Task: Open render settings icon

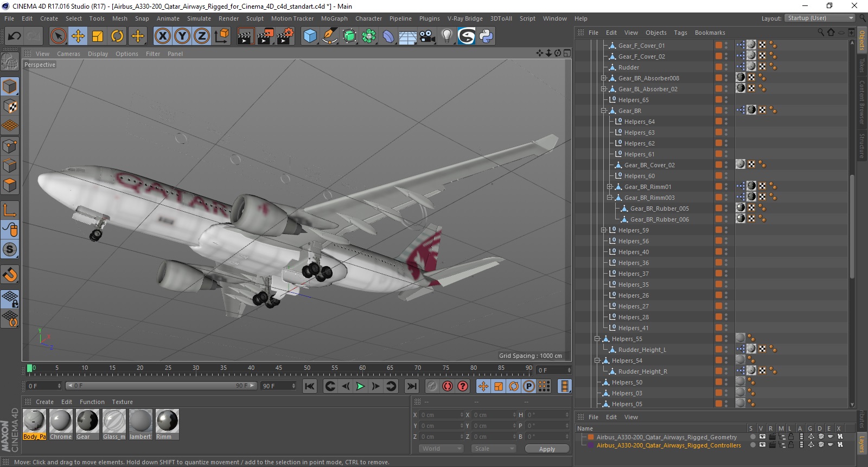Action: click(x=285, y=36)
